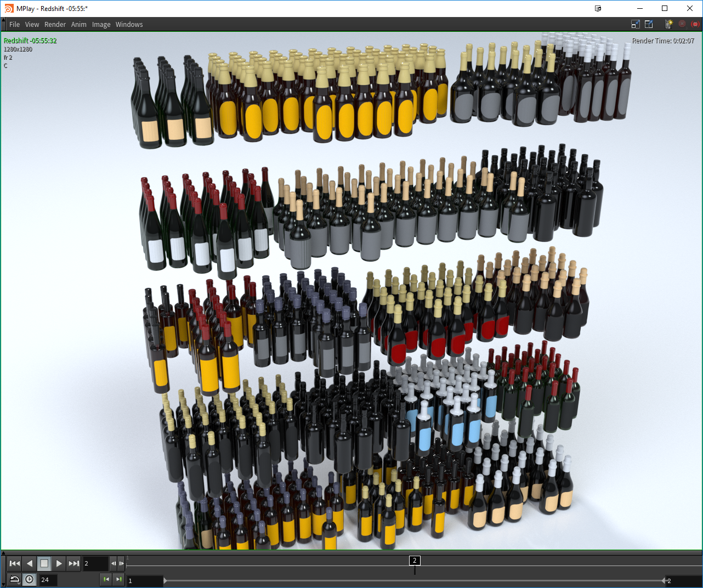Open the Windows menu
Viewport: 703px width, 588px height.
(129, 25)
